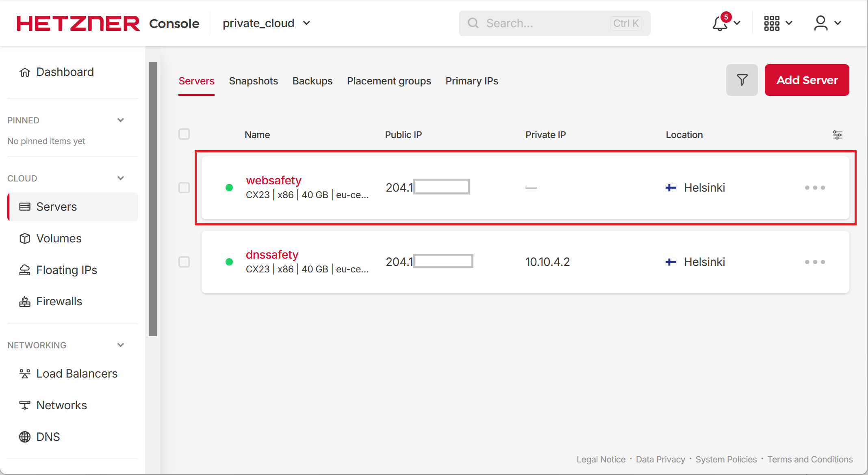The image size is (868, 475).
Task: Click the sidebar vertical scrollbar
Action: [x=153, y=199]
